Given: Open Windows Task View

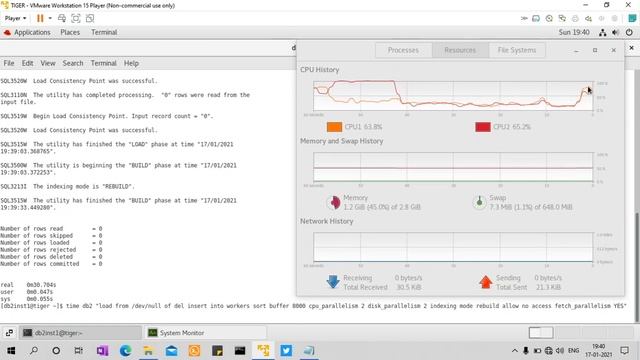Looking at the screenshot, I should (79, 351).
